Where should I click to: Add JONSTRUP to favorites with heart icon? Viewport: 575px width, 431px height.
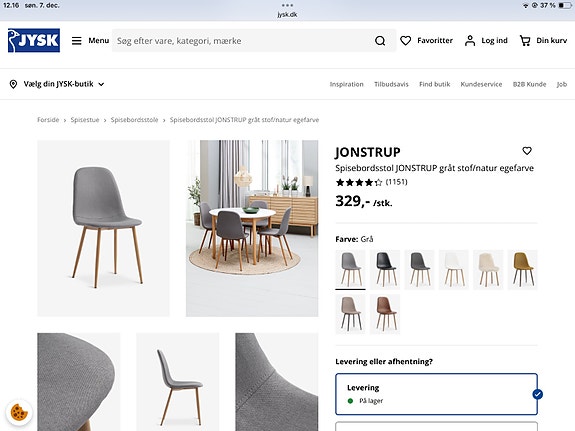tap(527, 151)
